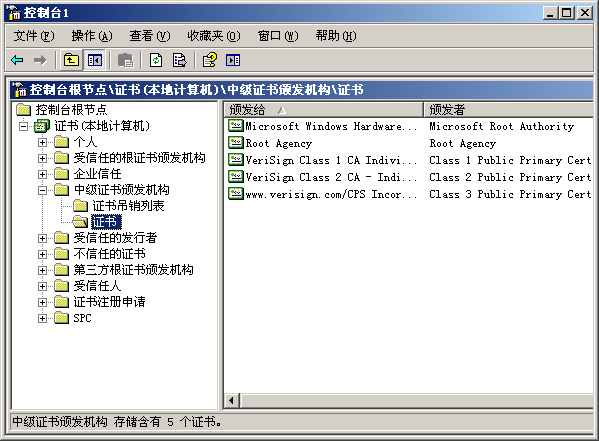The height and width of the screenshot is (441, 599).
Task: Expand the SPC folder node
Action: coord(42,318)
